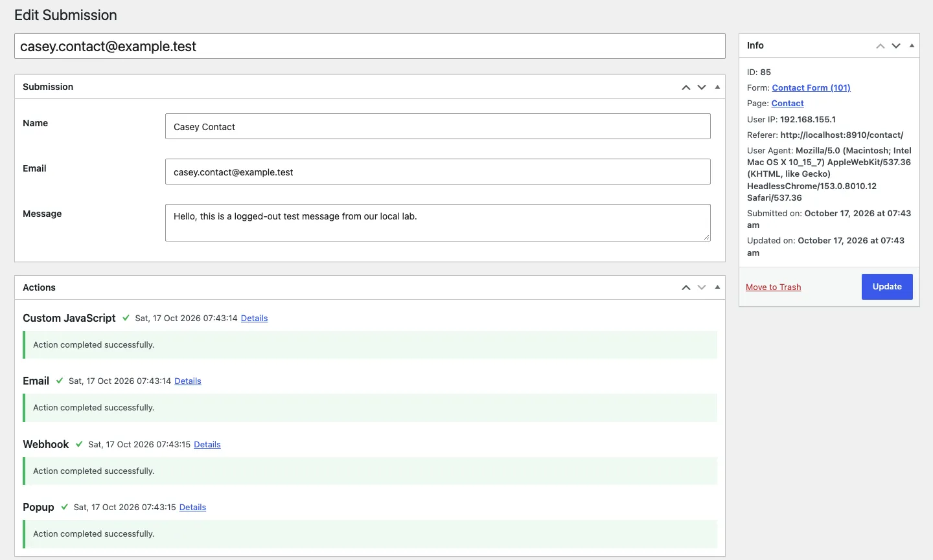933x560 pixels.
Task: Move Actions panel down arrow icon
Action: pos(702,287)
